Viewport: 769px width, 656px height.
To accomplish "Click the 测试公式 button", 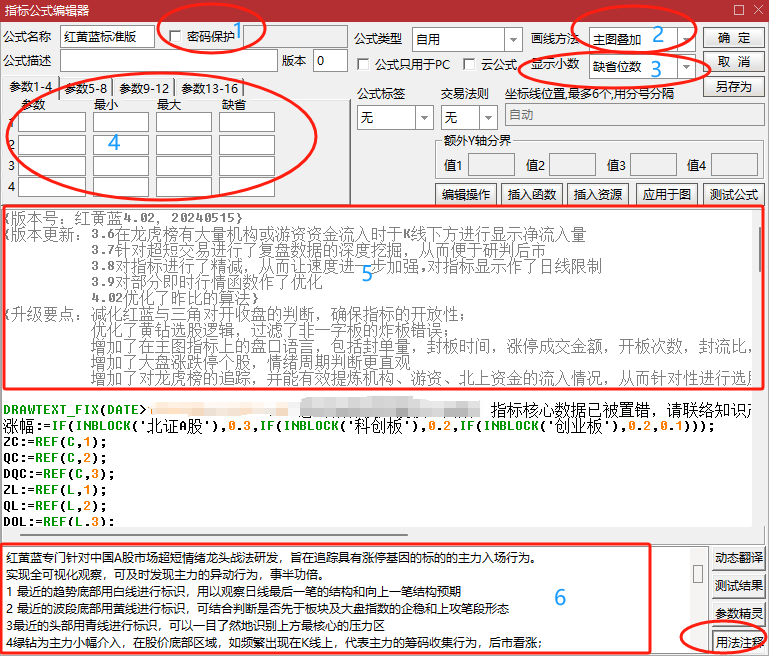I will 734,194.
